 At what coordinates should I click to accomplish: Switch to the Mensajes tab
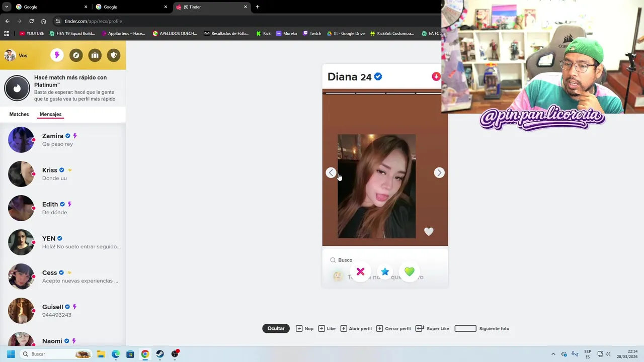click(50, 114)
